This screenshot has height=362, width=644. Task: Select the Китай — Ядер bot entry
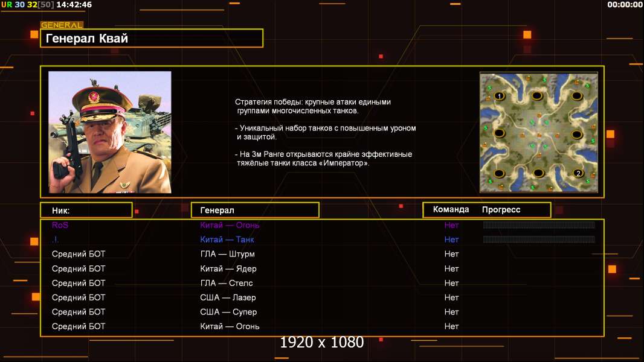tap(228, 268)
